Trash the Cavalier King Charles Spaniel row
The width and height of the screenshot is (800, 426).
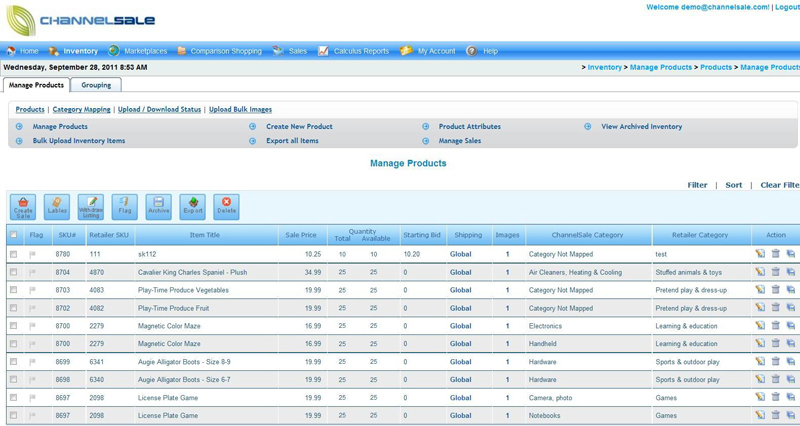(776, 272)
